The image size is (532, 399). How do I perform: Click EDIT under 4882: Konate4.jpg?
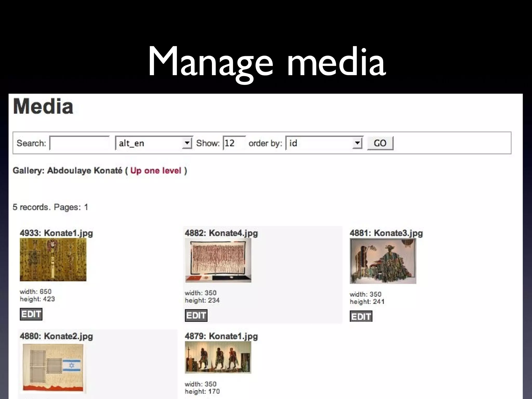[196, 315]
